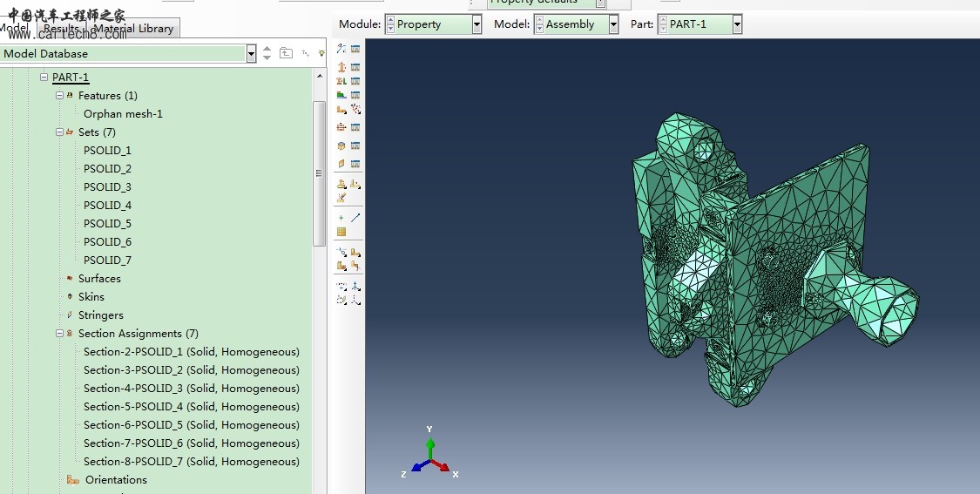Click the go-up-one-level folder icon

[286, 53]
